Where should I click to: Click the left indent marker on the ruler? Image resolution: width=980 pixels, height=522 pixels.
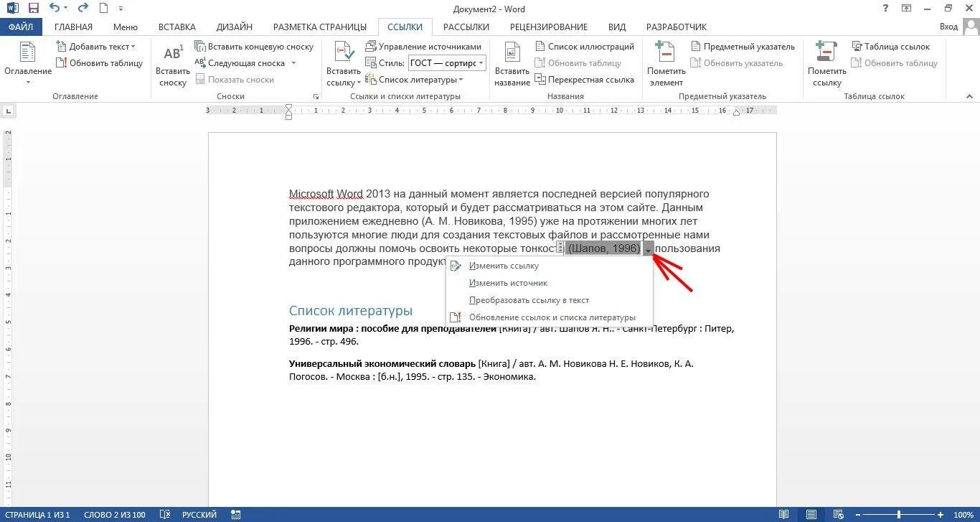coord(288,116)
